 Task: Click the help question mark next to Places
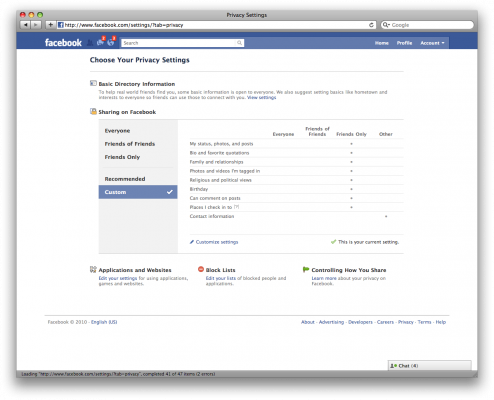(236, 207)
